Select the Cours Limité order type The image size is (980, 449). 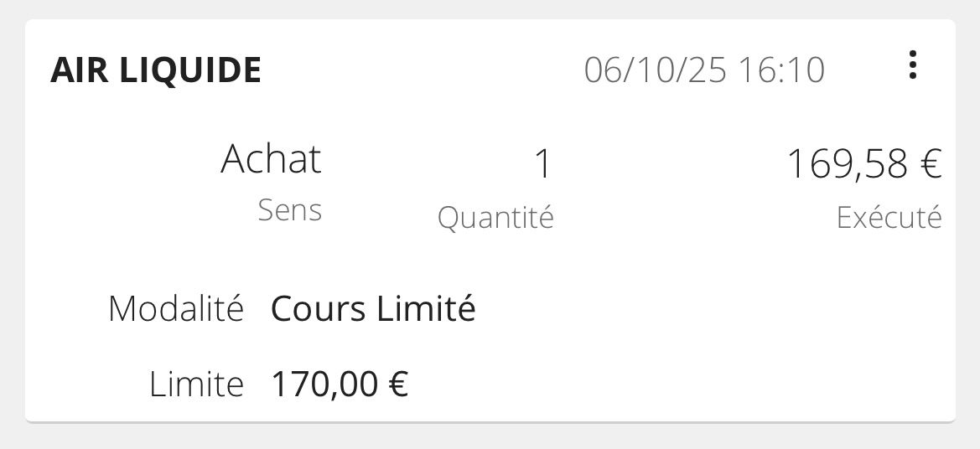click(373, 309)
